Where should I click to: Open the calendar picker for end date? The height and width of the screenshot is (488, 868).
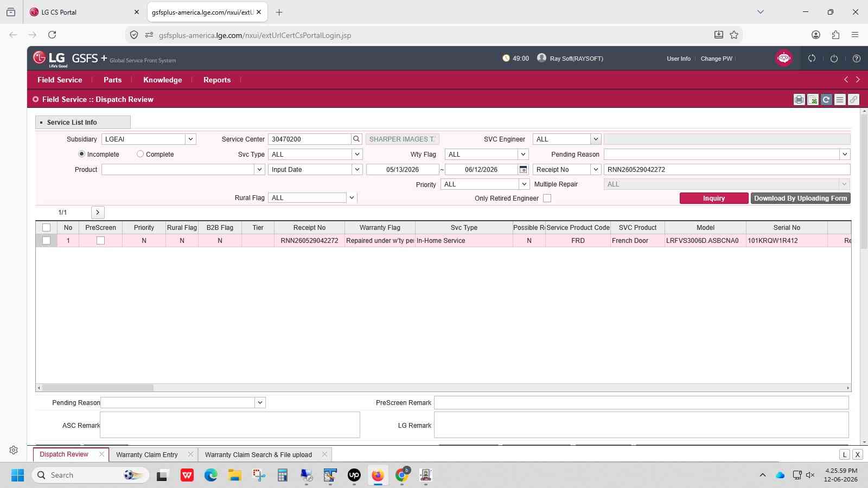pos(523,170)
